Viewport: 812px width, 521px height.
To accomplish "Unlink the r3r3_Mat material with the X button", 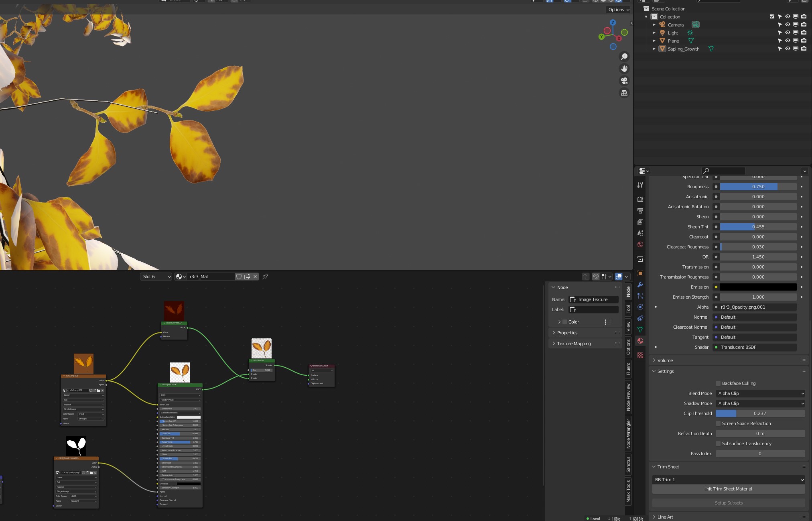I will [x=256, y=277].
